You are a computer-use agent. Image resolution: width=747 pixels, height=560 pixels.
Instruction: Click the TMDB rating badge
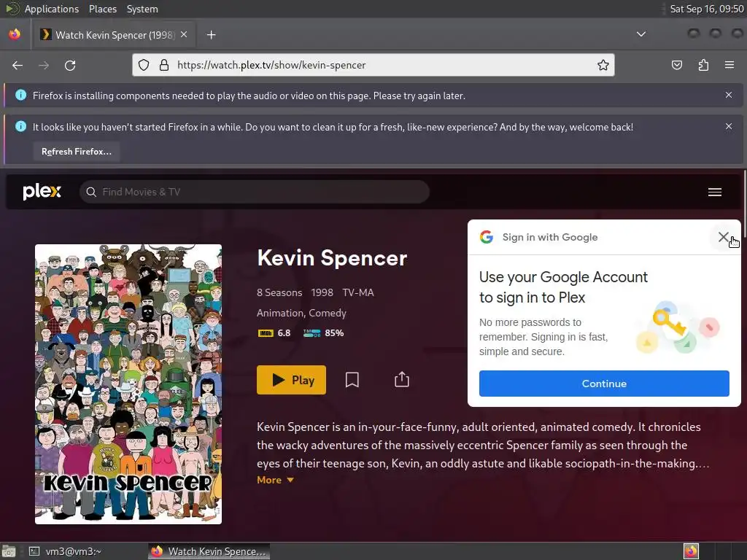pos(311,332)
